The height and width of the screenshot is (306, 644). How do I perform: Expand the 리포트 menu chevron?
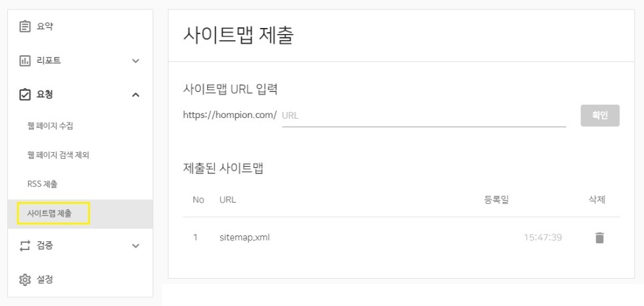(x=136, y=61)
